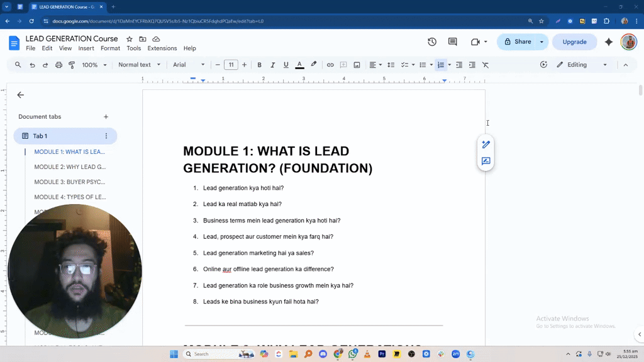The width and height of the screenshot is (644, 362).
Task: Open the Extensions menu
Action: point(162,48)
